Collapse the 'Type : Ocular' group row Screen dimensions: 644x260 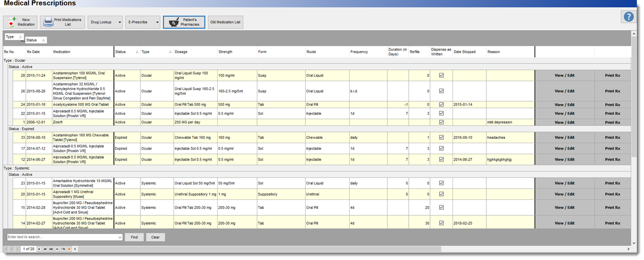pyautogui.click(x=316, y=61)
